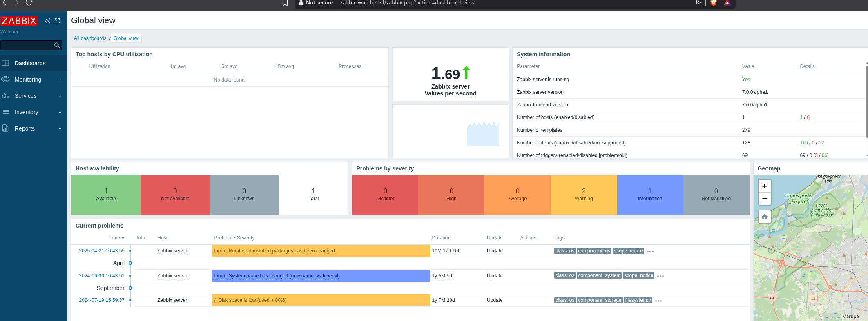Click the Monitoring eye icon
This screenshot has width=868, height=321.
coord(5,80)
